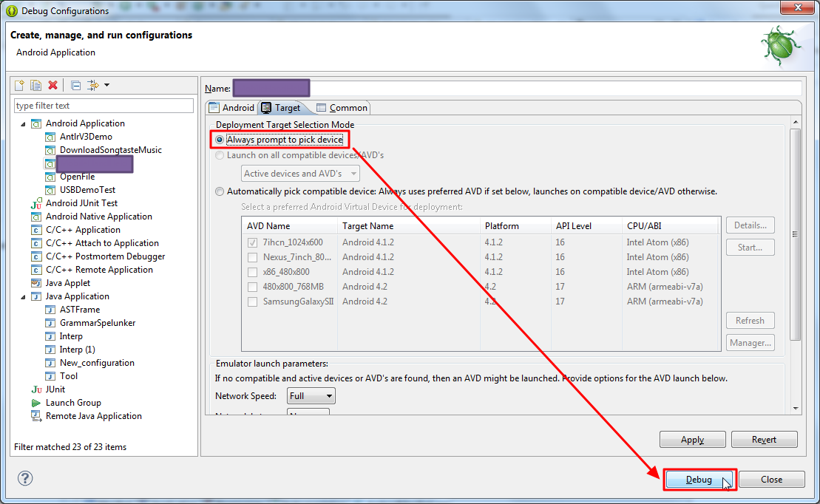820x504 pixels.
Task: Click the API Level column header
Action: pos(586,226)
